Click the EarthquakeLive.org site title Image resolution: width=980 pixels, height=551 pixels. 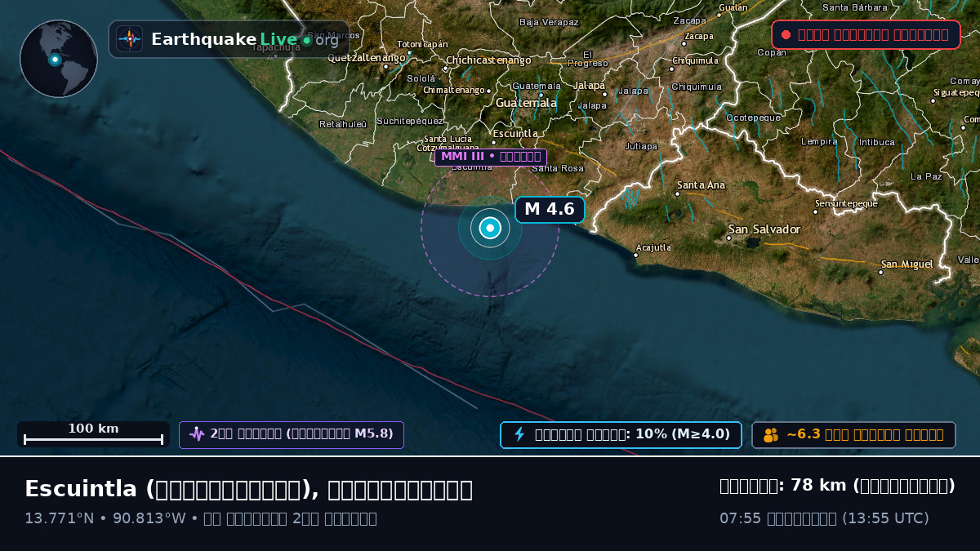[245, 39]
